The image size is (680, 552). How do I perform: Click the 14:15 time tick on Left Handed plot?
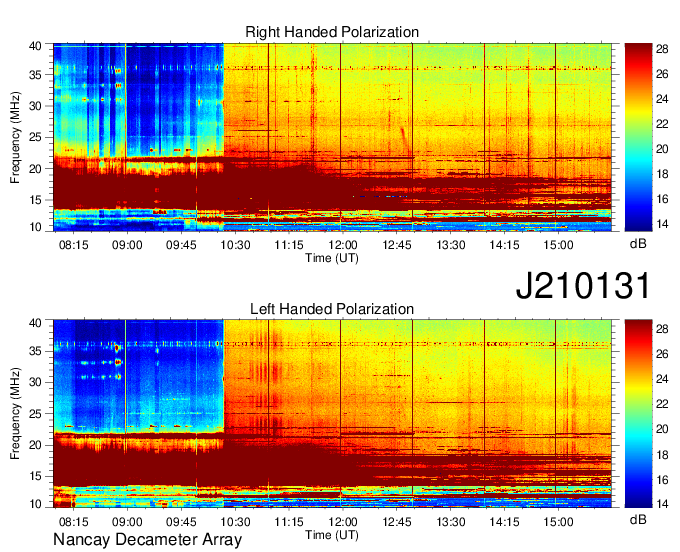[x=504, y=522]
